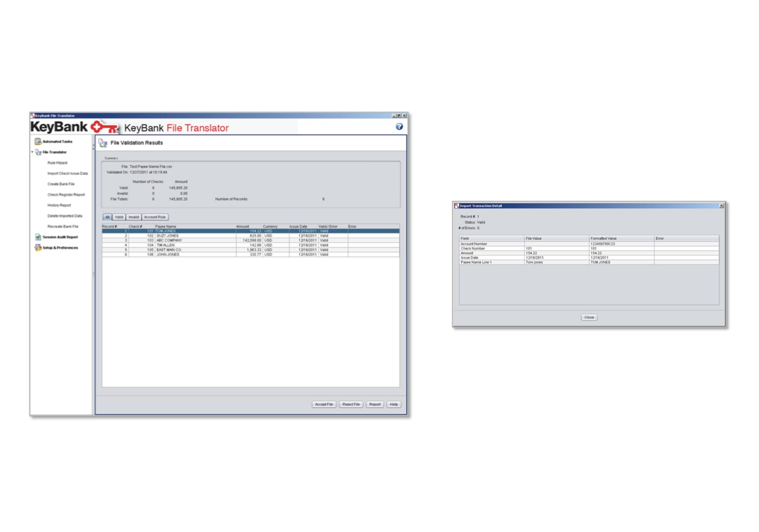759x532 pixels.
Task: Select the Issue Date detail row
Action: tap(589, 257)
